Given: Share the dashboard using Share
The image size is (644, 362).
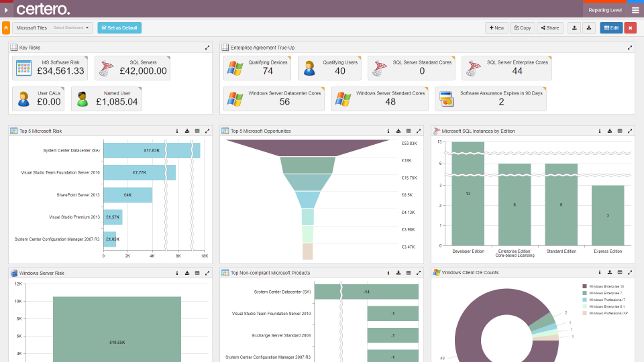Looking at the screenshot, I should (550, 28).
